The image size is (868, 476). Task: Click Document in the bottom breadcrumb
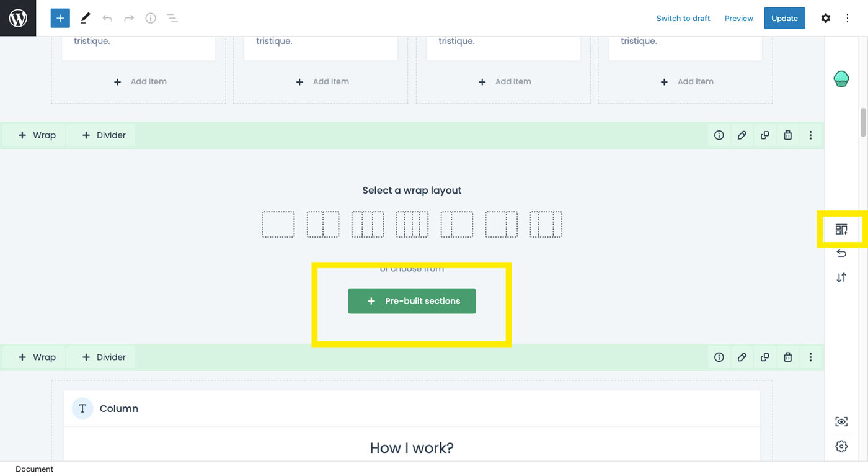pos(35,469)
